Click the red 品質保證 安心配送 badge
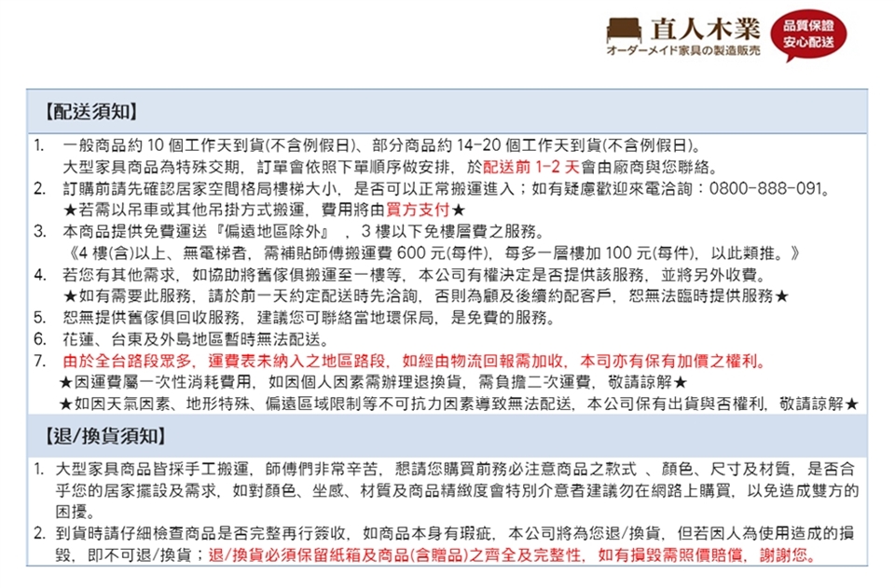The height and width of the screenshot is (588, 895). [x=807, y=36]
